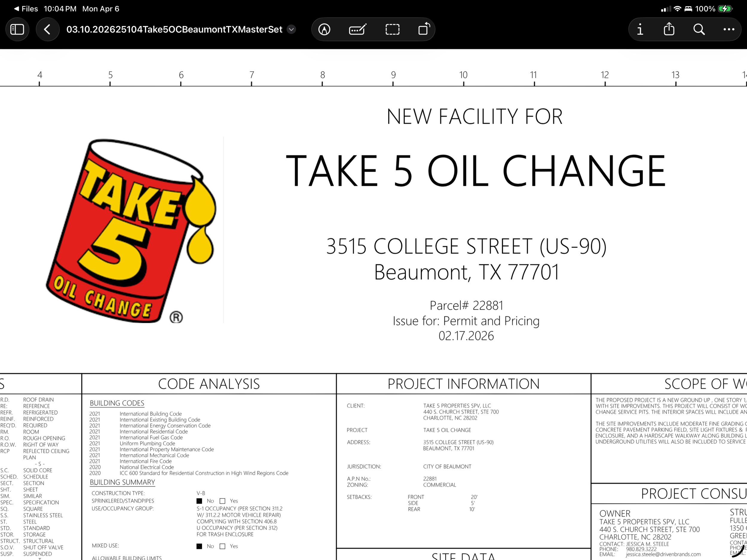This screenshot has width=747, height=560.
Task: Tap the 'PROJECT INFORMATION' header
Action: (463, 384)
